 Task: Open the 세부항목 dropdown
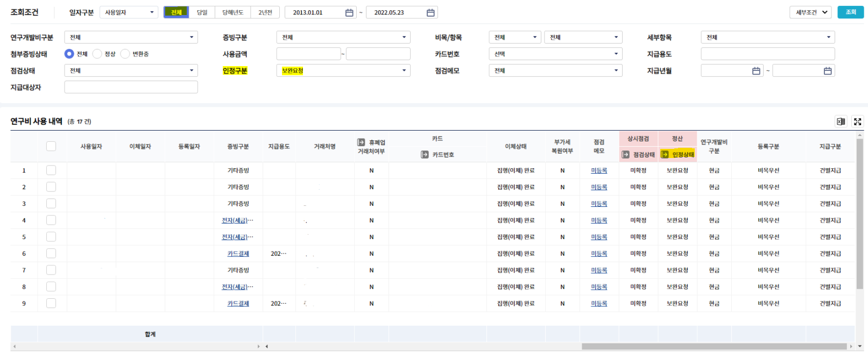click(x=768, y=37)
